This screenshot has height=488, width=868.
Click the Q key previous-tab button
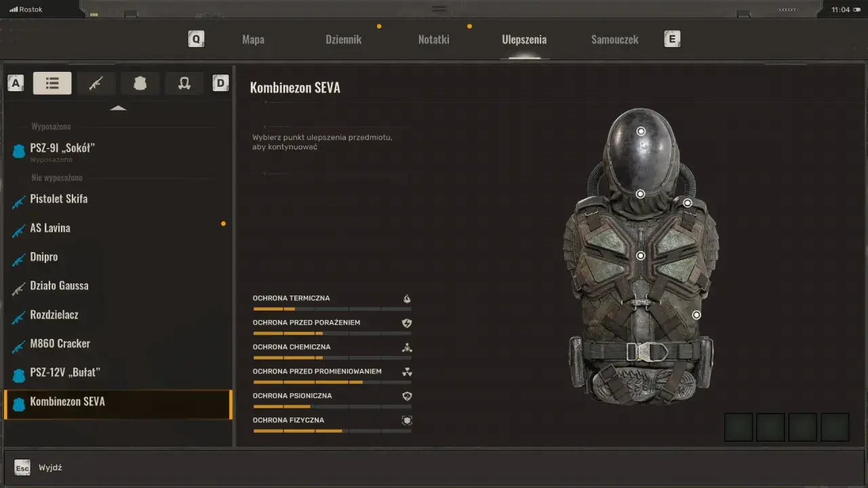click(x=196, y=39)
